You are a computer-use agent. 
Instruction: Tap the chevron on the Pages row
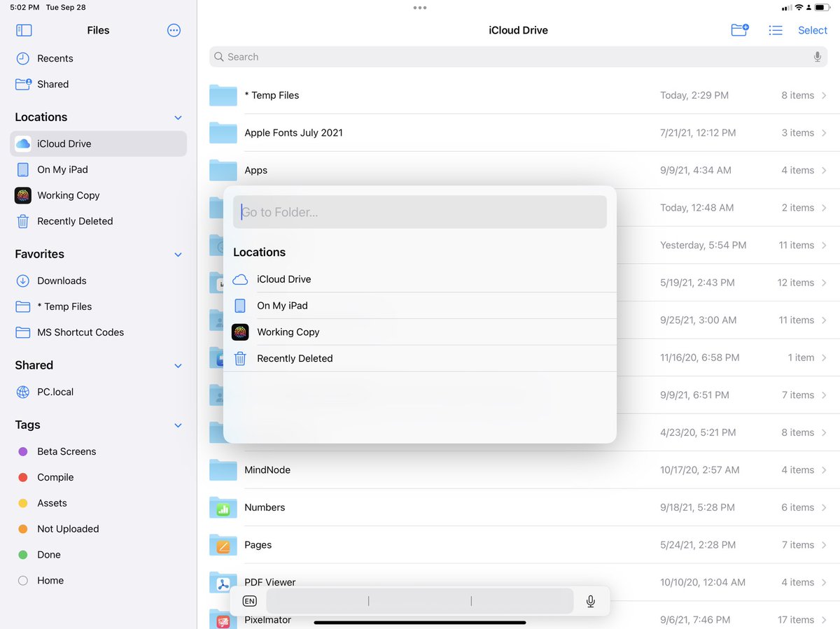pyautogui.click(x=825, y=545)
